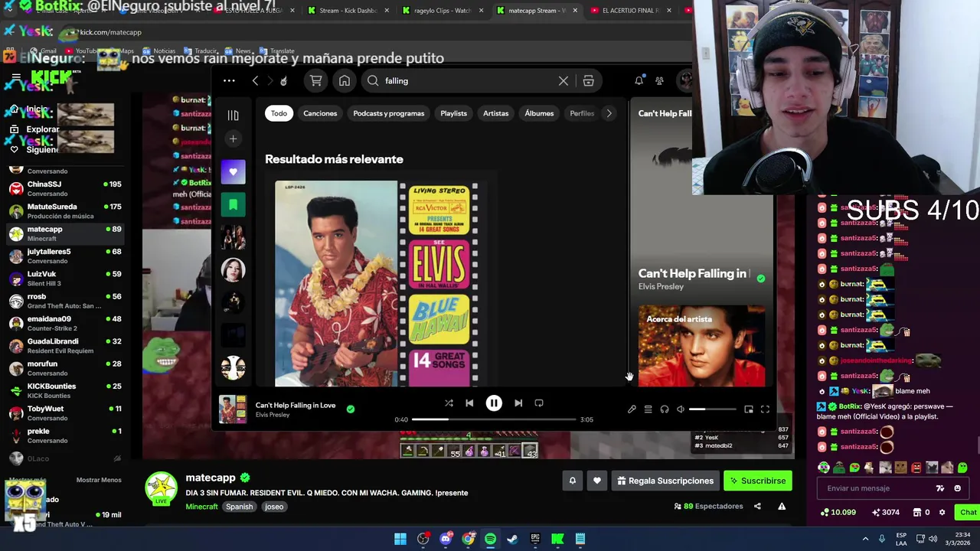This screenshot has height=551, width=980.
Task: Open Spotify miniplayer
Action: (x=749, y=409)
